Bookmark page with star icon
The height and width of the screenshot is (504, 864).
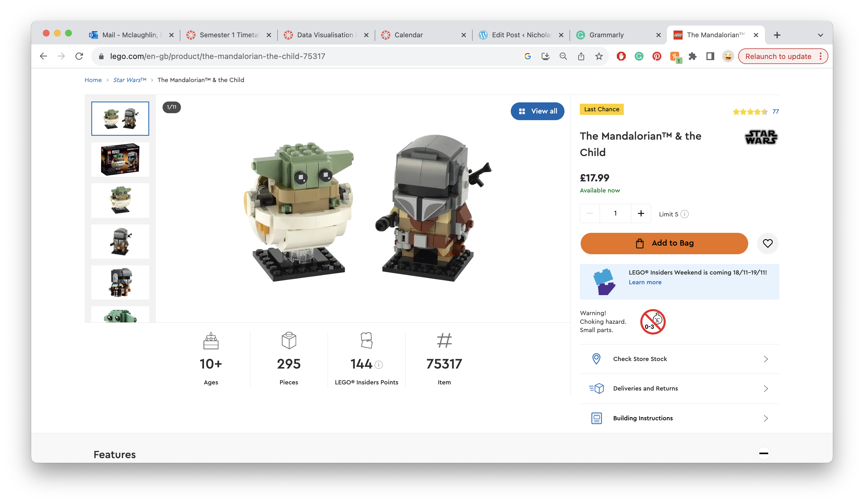click(x=599, y=56)
